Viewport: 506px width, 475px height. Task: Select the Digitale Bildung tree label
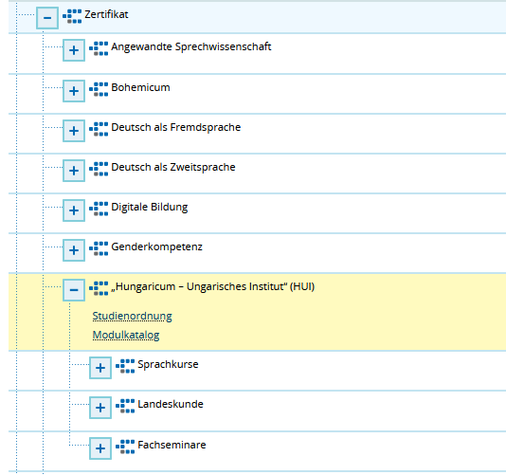tap(149, 207)
